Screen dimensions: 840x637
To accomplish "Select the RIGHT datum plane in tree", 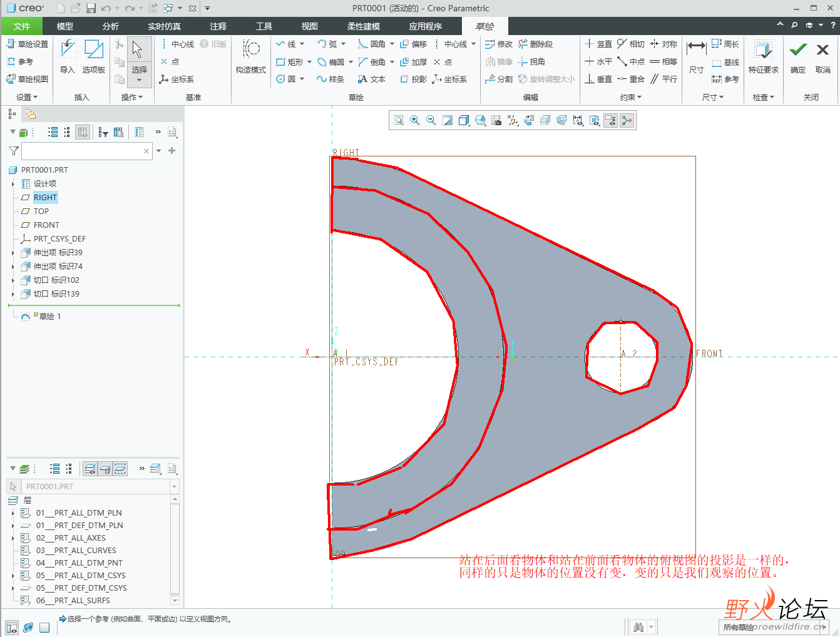I will coord(45,198).
